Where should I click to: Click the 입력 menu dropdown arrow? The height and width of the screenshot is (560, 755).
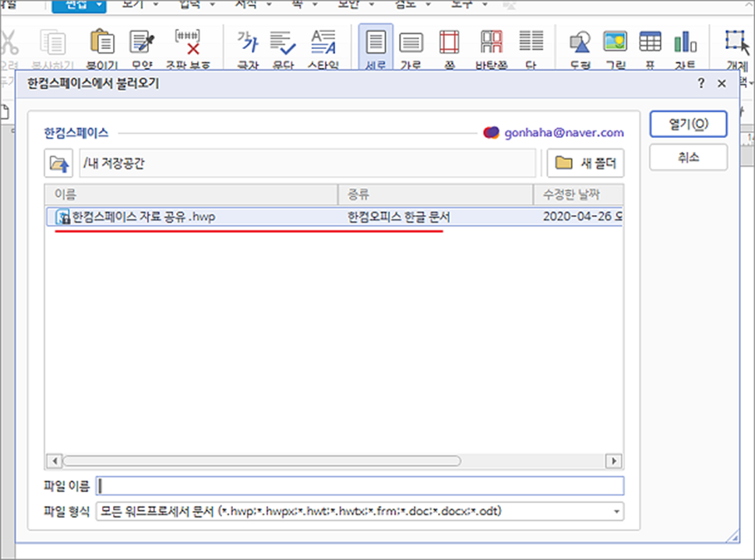pyautogui.click(x=213, y=5)
